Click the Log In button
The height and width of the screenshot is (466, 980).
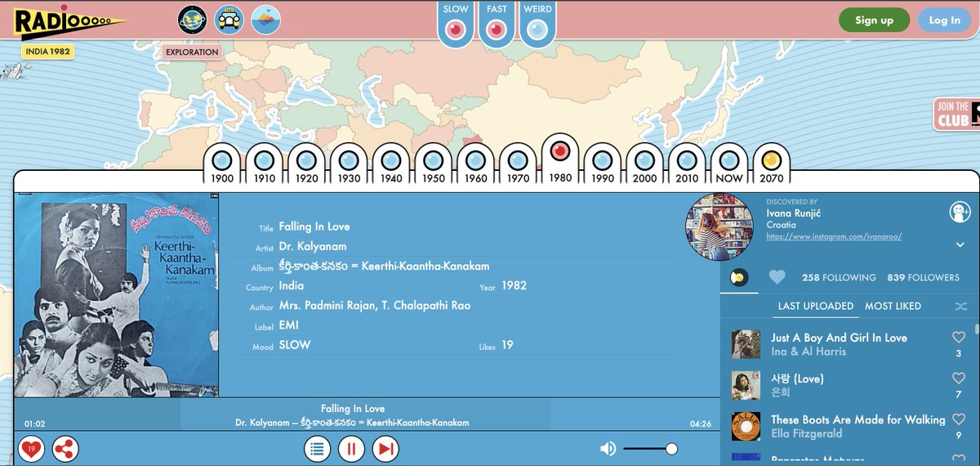[x=944, y=20]
